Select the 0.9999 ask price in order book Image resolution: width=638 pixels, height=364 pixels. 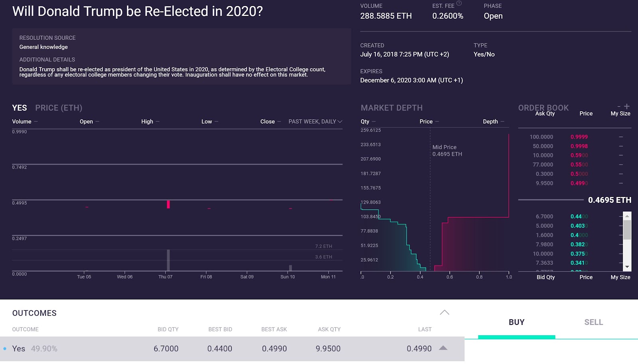click(x=579, y=137)
